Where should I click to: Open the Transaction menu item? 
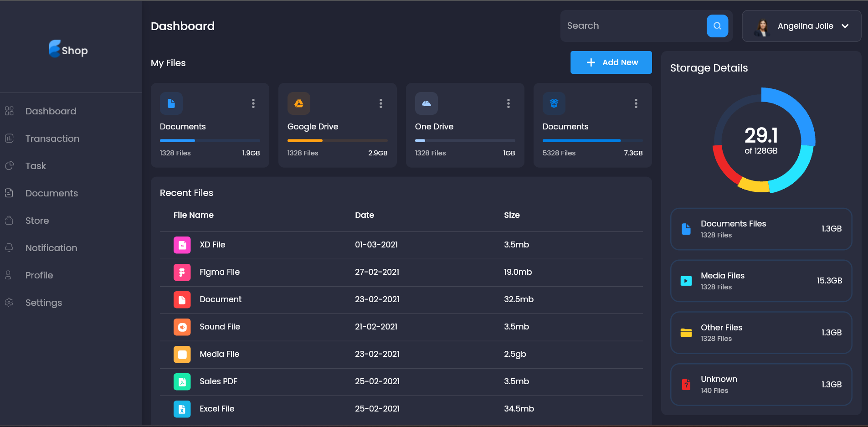[x=52, y=138]
